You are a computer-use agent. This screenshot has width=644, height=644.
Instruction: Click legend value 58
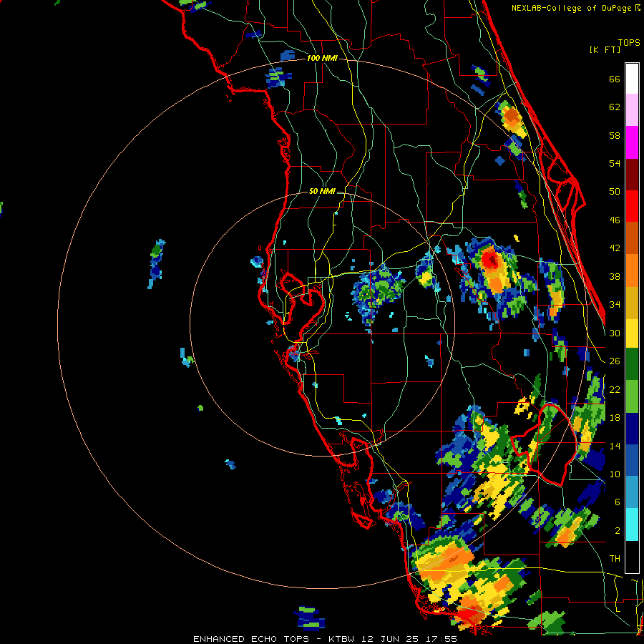pos(615,135)
